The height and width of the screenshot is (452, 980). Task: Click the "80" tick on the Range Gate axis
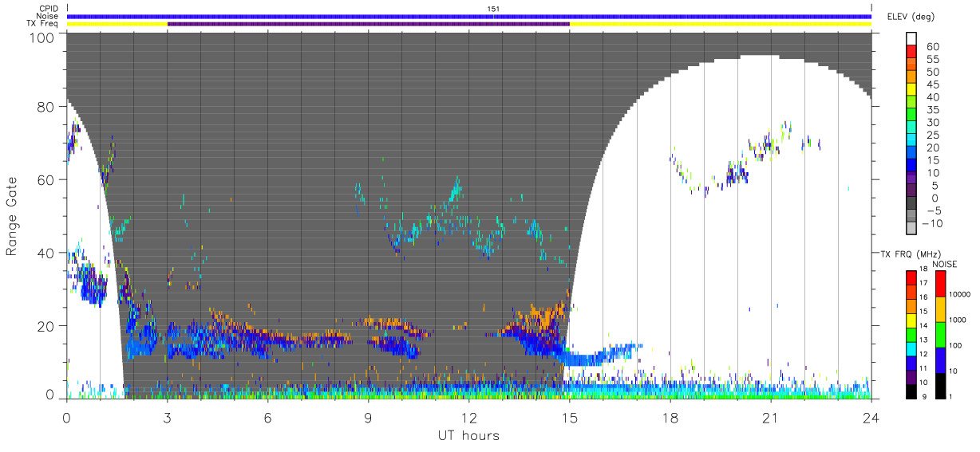tap(45, 107)
